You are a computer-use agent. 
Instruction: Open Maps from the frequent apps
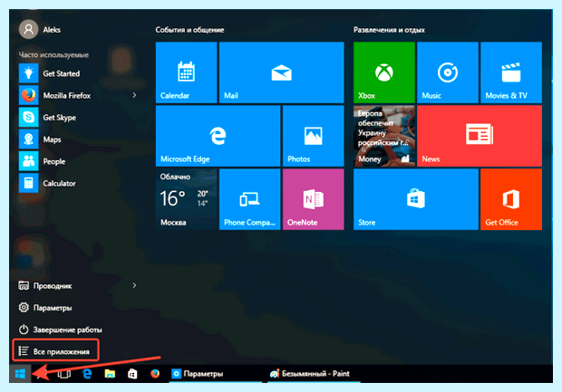[79, 139]
